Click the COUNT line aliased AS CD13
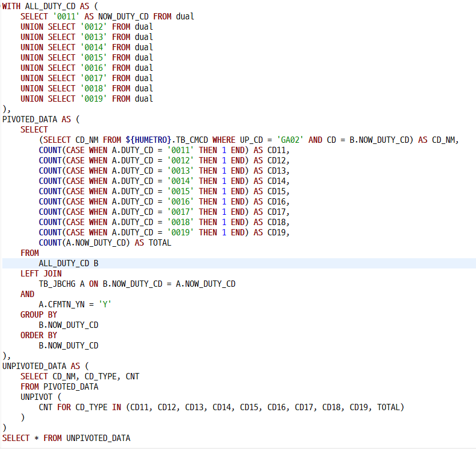This screenshot has width=476, height=449. (x=164, y=171)
